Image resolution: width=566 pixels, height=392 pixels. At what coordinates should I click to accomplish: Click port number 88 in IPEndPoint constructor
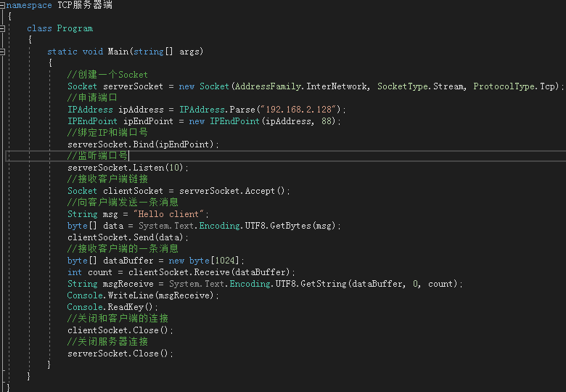(x=327, y=121)
